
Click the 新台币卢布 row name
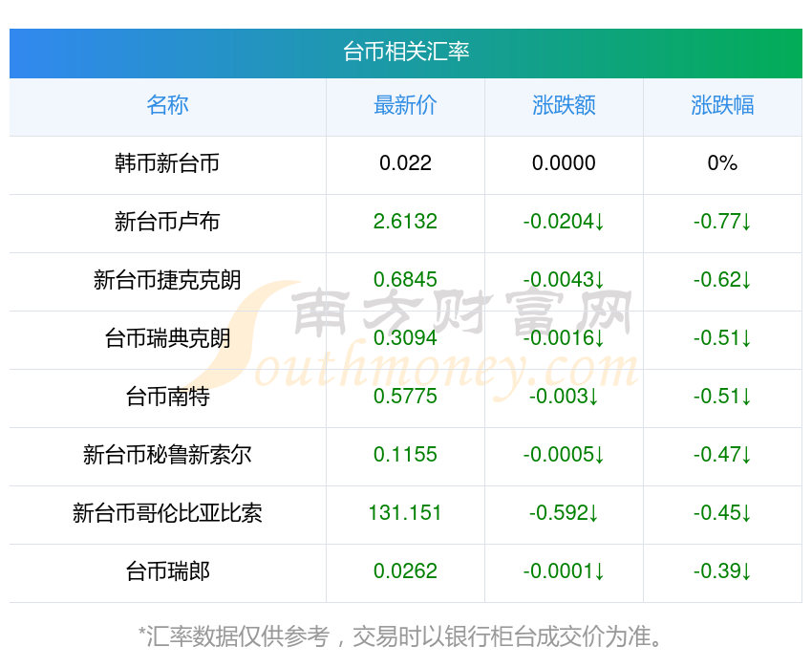tap(167, 222)
